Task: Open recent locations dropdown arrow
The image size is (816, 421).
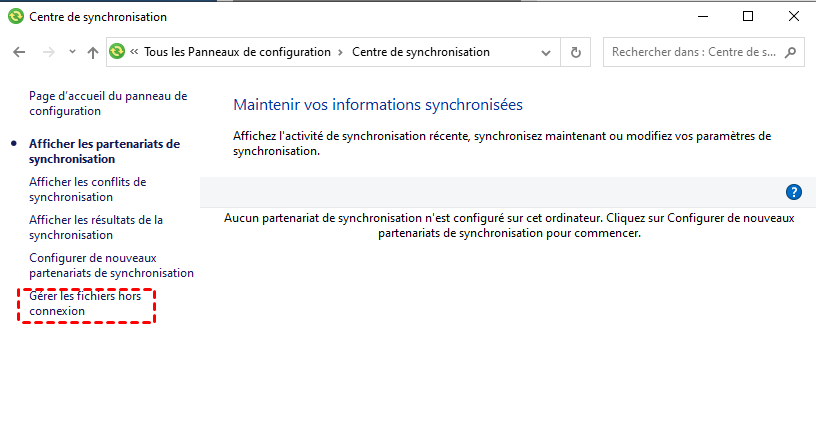Action: pyautogui.click(x=71, y=52)
